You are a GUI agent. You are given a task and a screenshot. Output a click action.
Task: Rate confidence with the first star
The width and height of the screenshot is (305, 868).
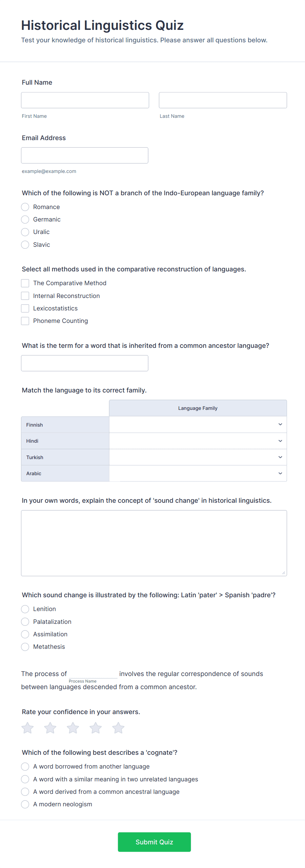tap(28, 728)
